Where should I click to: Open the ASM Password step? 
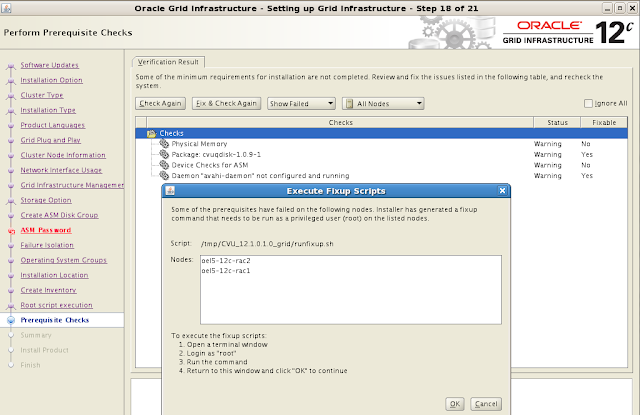46,230
